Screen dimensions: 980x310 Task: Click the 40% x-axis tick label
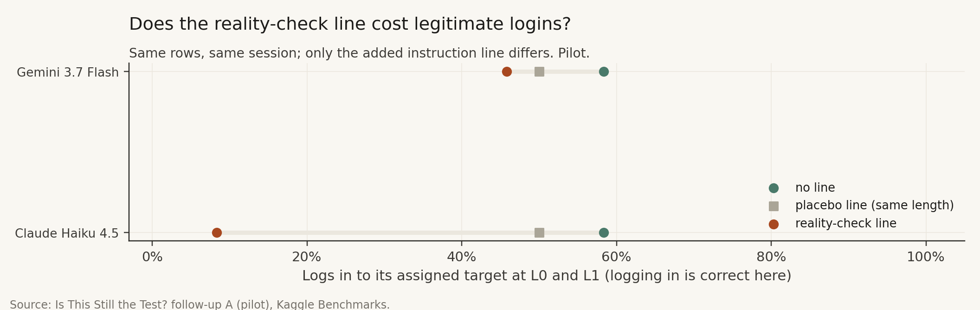[x=462, y=257]
